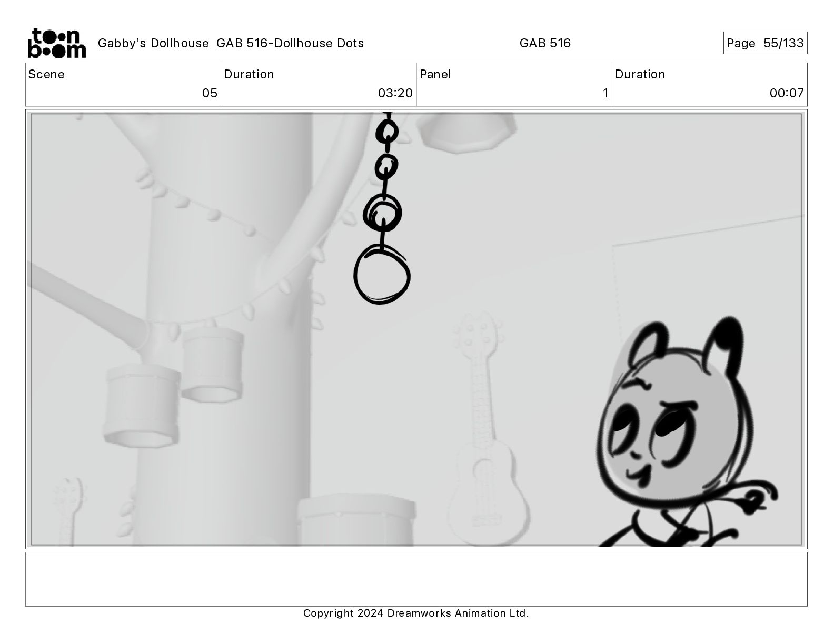Select the Scene value '05'
The width and height of the screenshot is (834, 644).
(x=210, y=93)
